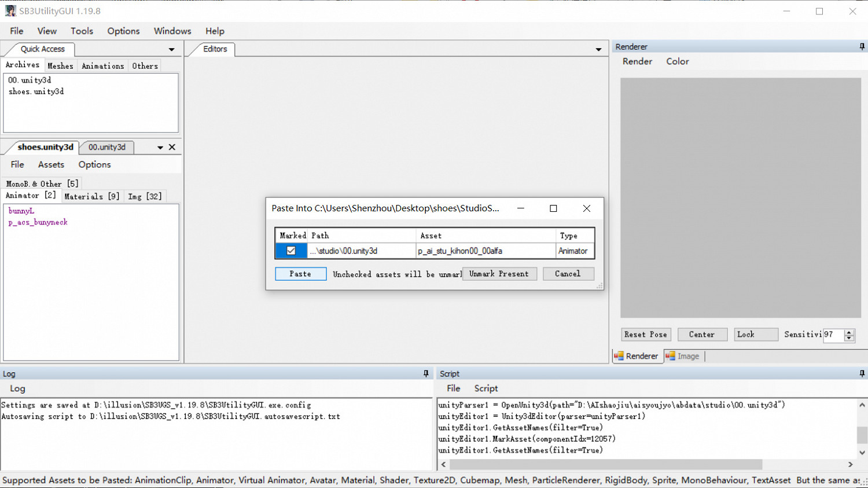Viewport: 868px width, 488px height.
Task: Close the Paste Into dialog
Action: tap(586, 208)
